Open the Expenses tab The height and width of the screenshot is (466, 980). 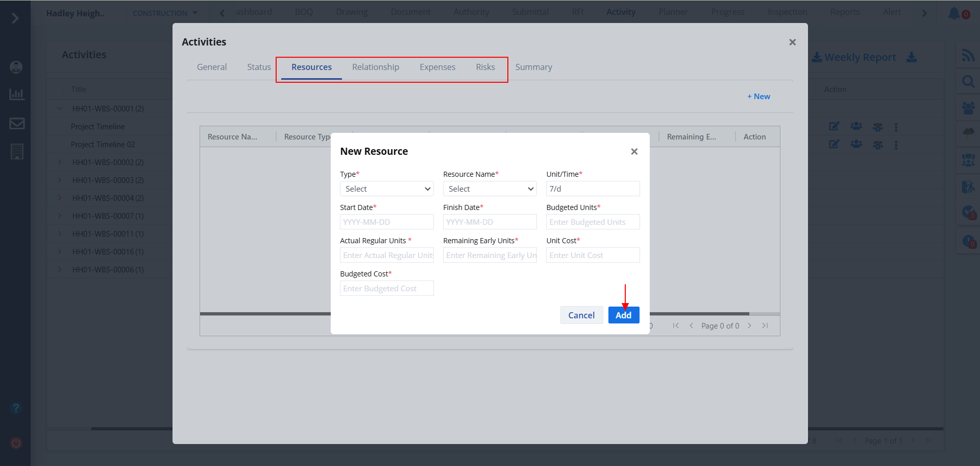coord(437,67)
